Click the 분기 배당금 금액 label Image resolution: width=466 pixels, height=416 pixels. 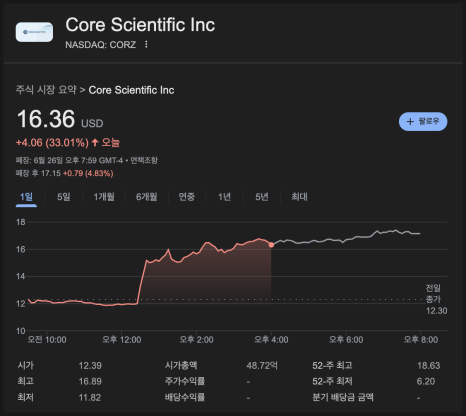(x=343, y=397)
